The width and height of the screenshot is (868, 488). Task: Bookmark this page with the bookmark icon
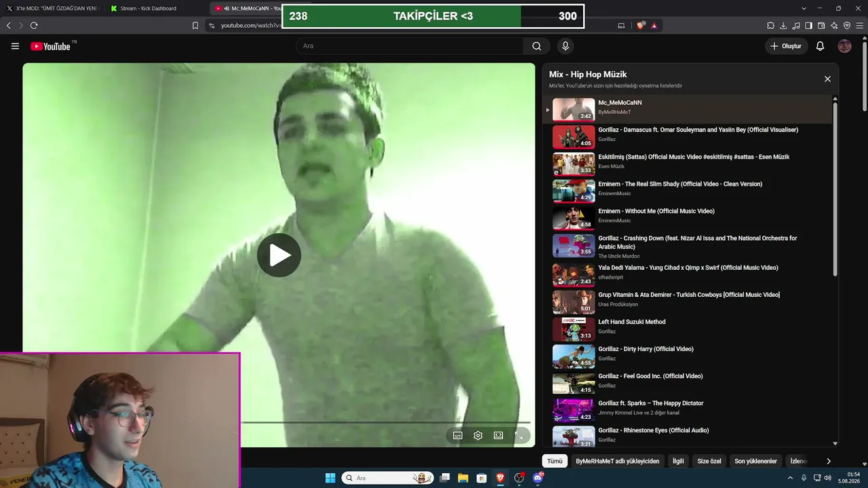tap(195, 26)
